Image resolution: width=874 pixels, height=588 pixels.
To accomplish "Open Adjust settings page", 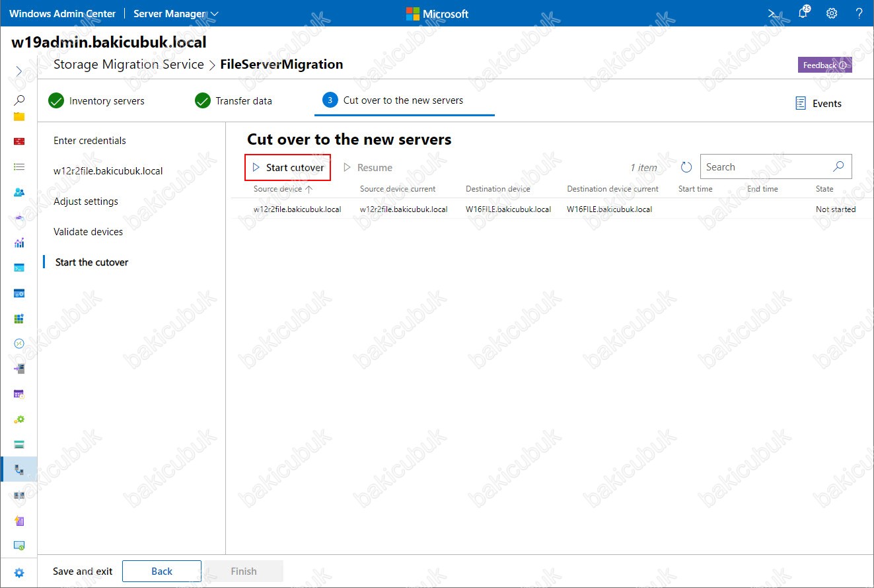I will click(86, 202).
